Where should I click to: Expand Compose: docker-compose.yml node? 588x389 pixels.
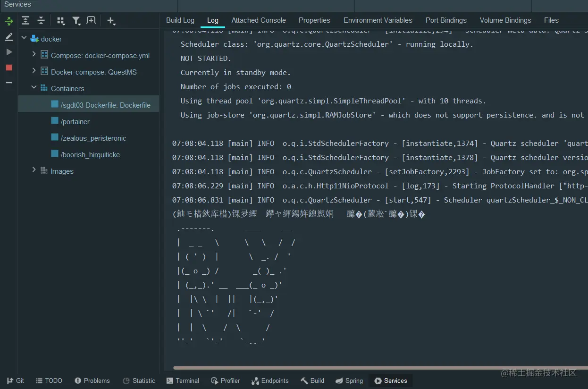[34, 55]
